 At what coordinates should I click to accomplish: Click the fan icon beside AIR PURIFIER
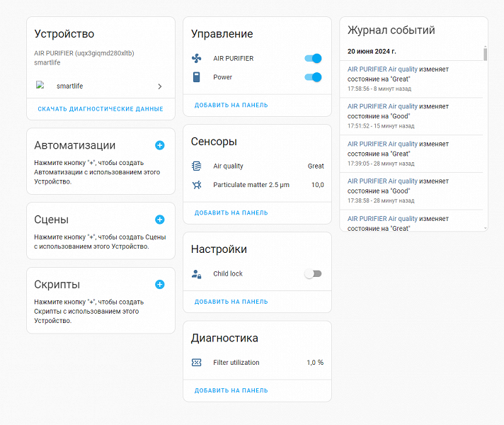[197, 59]
